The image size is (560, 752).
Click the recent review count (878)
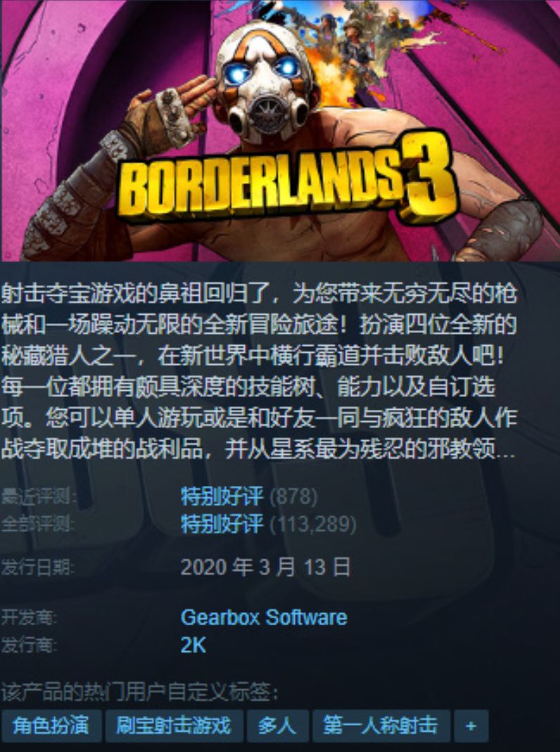[x=293, y=496]
